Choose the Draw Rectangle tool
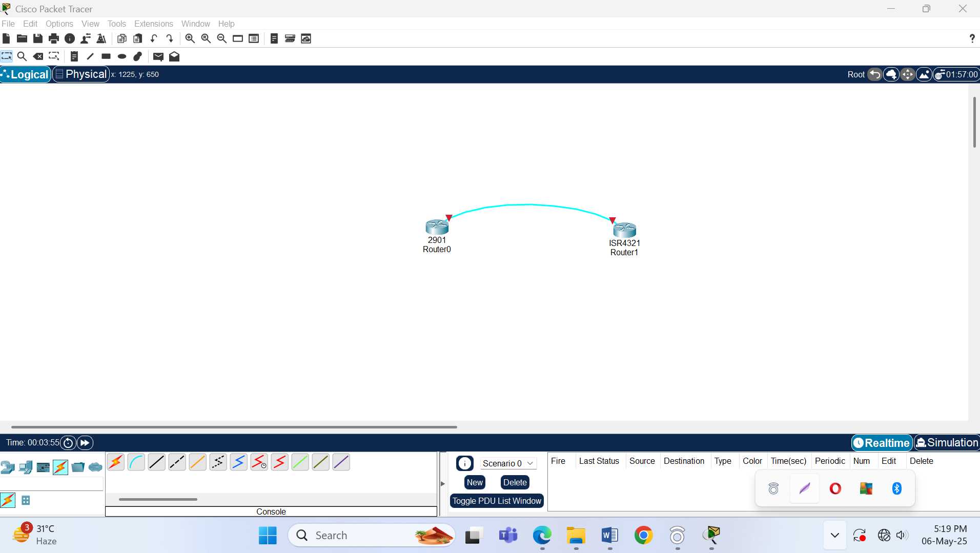The height and width of the screenshot is (553, 980). click(x=106, y=56)
